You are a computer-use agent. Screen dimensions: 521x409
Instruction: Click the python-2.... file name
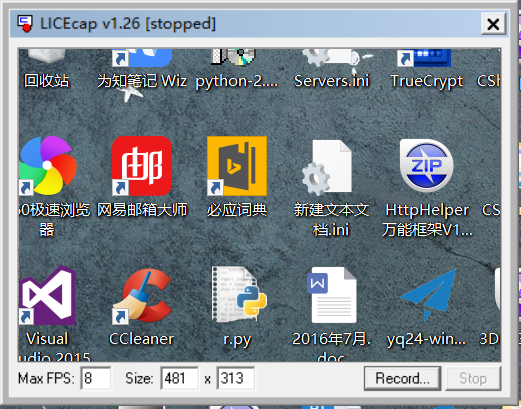click(237, 82)
